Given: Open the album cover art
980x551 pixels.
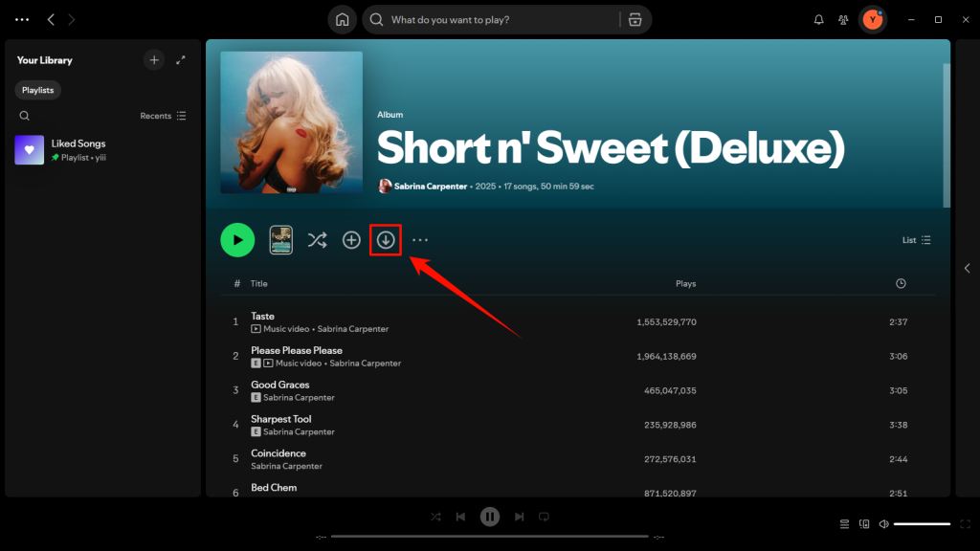Looking at the screenshot, I should [291, 122].
